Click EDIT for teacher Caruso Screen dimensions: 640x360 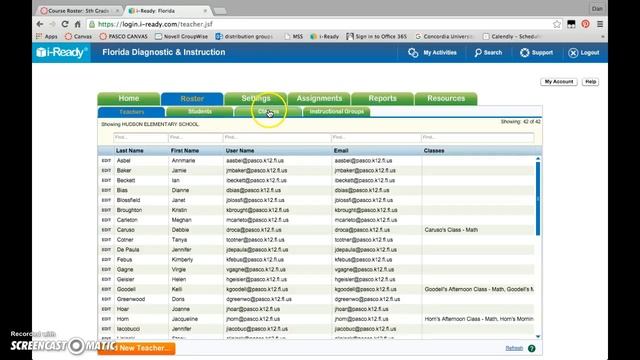[x=106, y=230]
